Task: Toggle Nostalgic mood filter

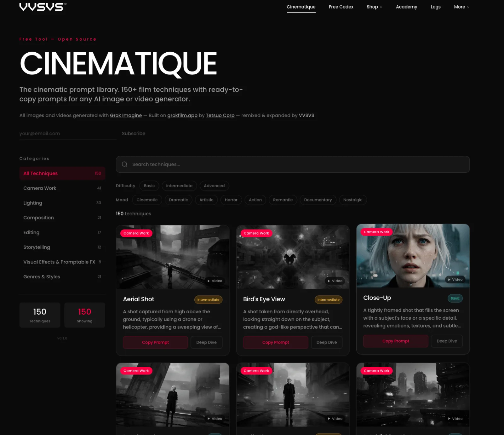Action: pyautogui.click(x=353, y=200)
